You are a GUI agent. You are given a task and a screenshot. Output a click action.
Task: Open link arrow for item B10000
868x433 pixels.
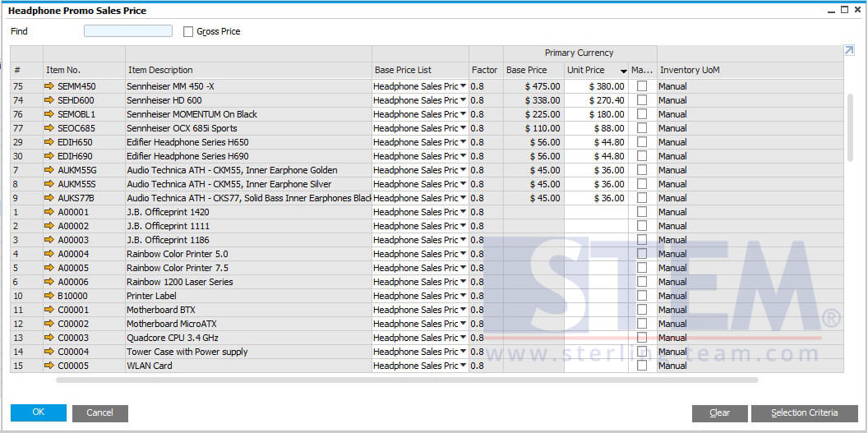pyautogui.click(x=49, y=296)
